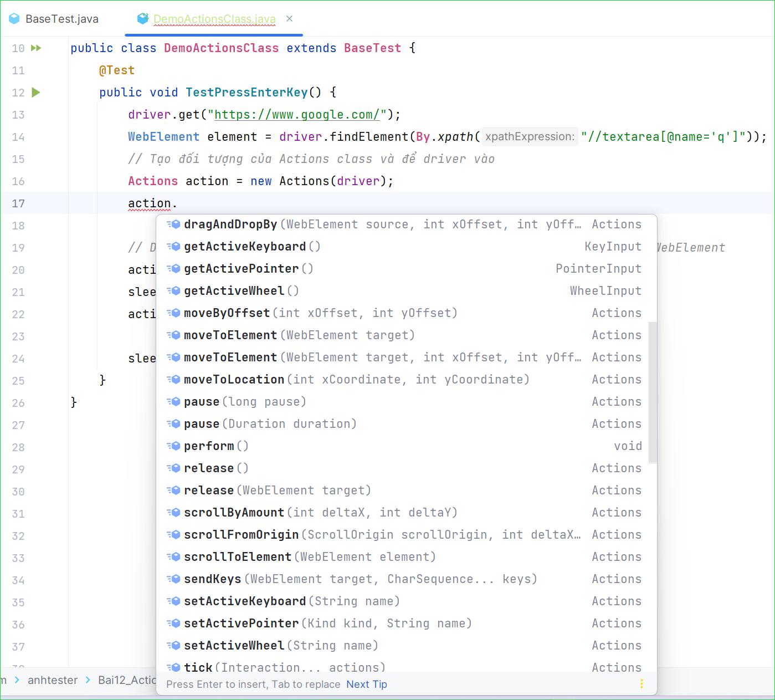
Task: Switch to the BaseTest.java tab
Action: click(54, 19)
